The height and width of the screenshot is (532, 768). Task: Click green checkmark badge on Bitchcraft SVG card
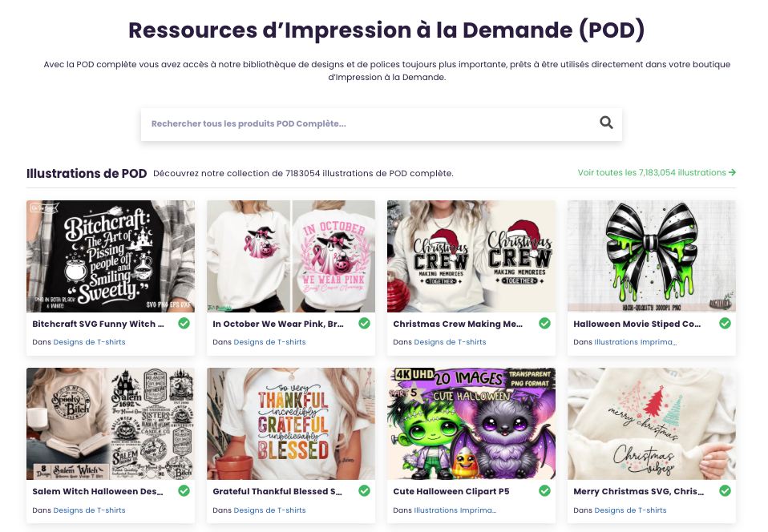tap(184, 324)
